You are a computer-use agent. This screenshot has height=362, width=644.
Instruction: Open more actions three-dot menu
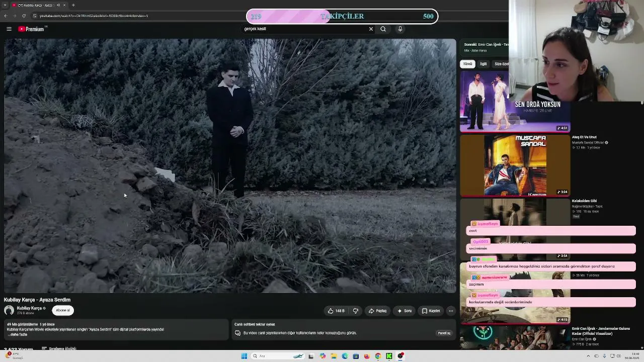tap(451, 311)
